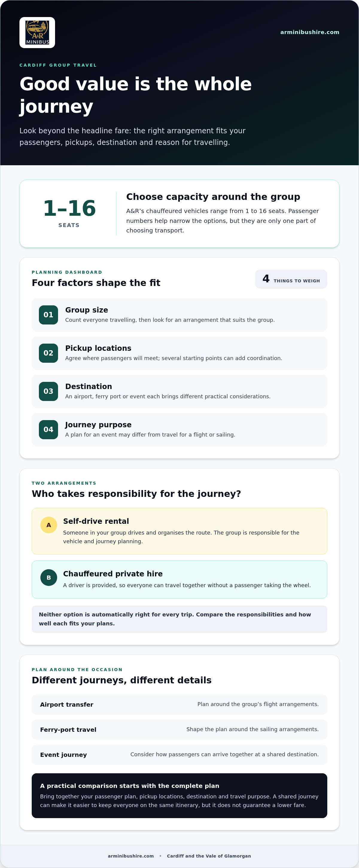Select the 03 Destination badge

pyautogui.click(x=48, y=391)
